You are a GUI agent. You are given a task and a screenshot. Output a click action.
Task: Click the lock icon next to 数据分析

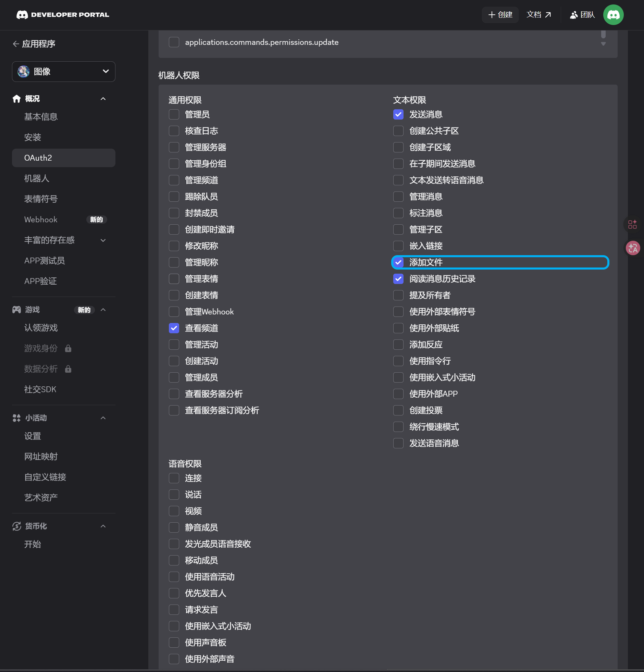(x=68, y=369)
